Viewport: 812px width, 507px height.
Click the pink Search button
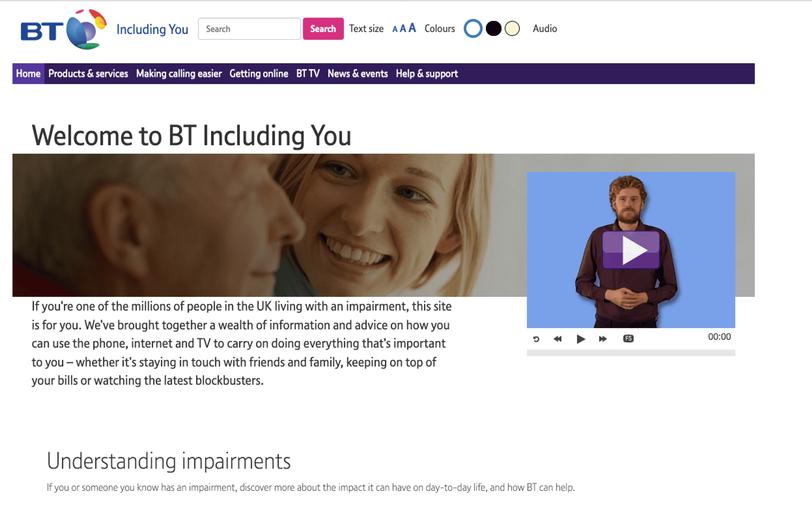click(x=323, y=29)
